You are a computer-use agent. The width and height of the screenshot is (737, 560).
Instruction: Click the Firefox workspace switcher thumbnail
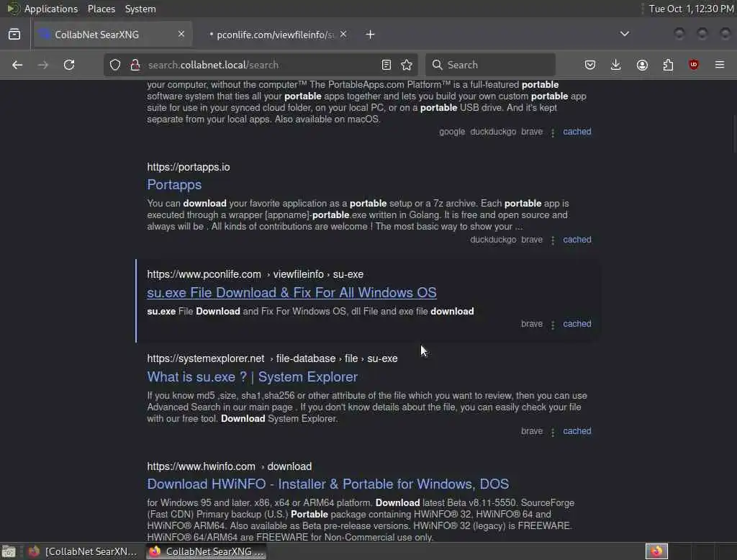[656, 551]
